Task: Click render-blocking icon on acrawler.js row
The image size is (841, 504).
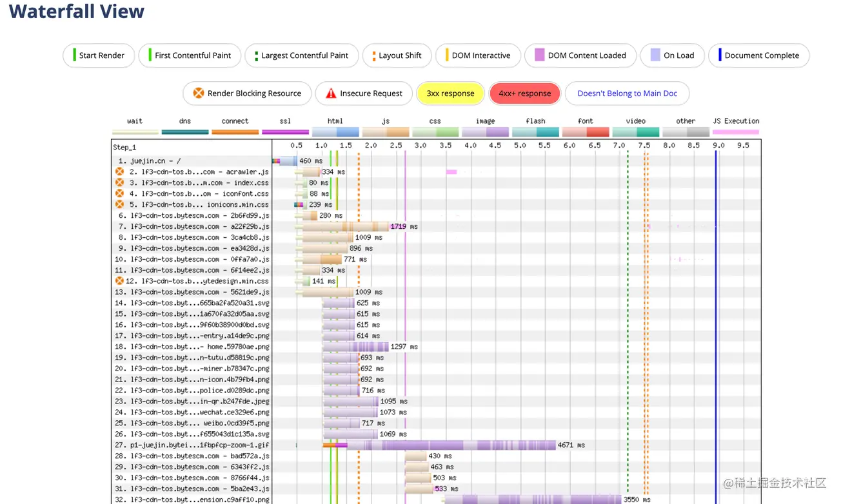Action: (x=119, y=172)
